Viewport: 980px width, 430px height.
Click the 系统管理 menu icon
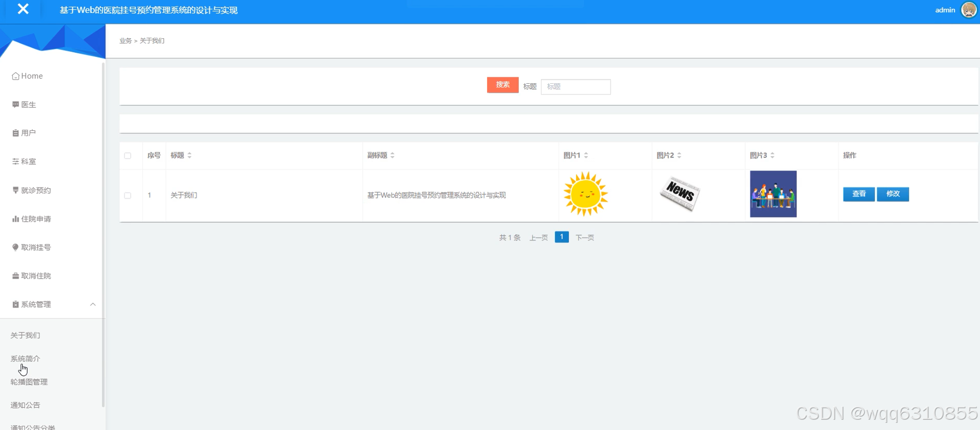[16, 304]
